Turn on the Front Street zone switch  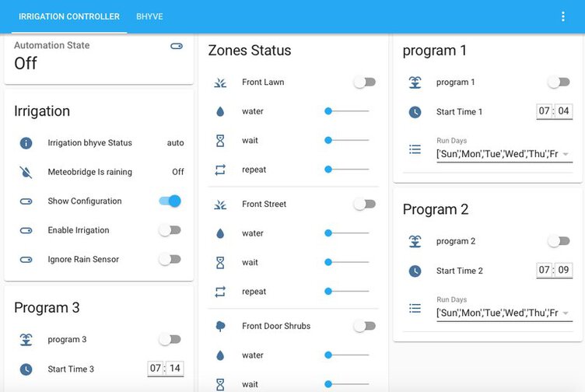click(365, 205)
